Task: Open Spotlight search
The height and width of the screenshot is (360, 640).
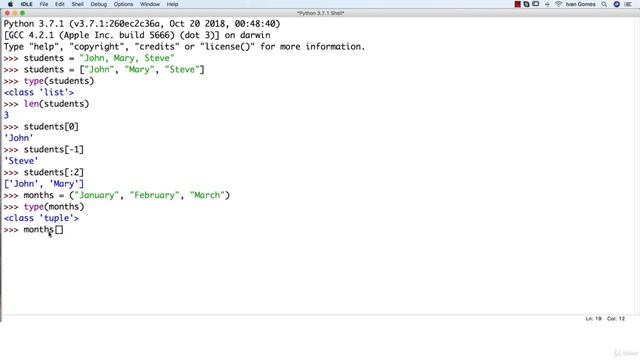Action: pos(604,4)
